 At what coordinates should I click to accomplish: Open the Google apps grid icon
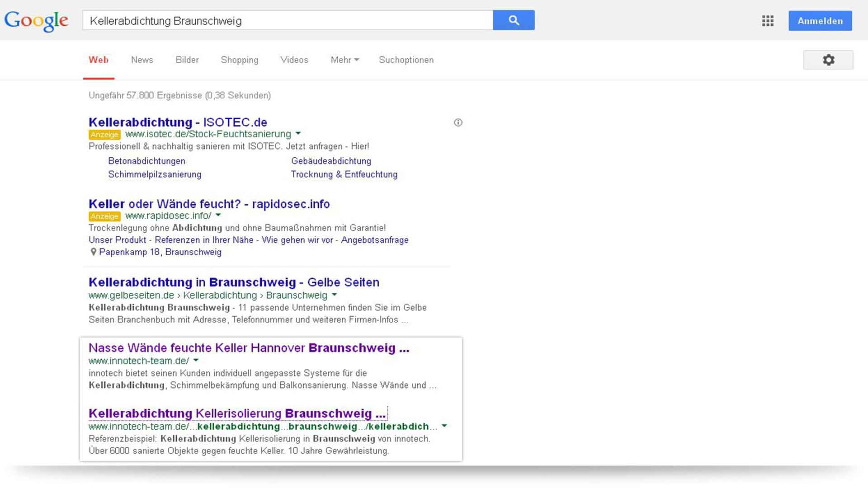coord(768,21)
